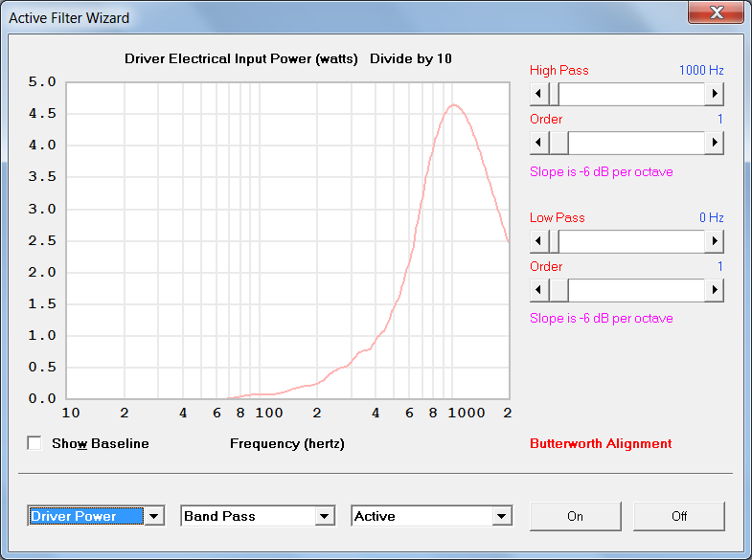The width and height of the screenshot is (752, 560).
Task: Decrease Low Pass Order with left arrow
Action: (x=539, y=290)
